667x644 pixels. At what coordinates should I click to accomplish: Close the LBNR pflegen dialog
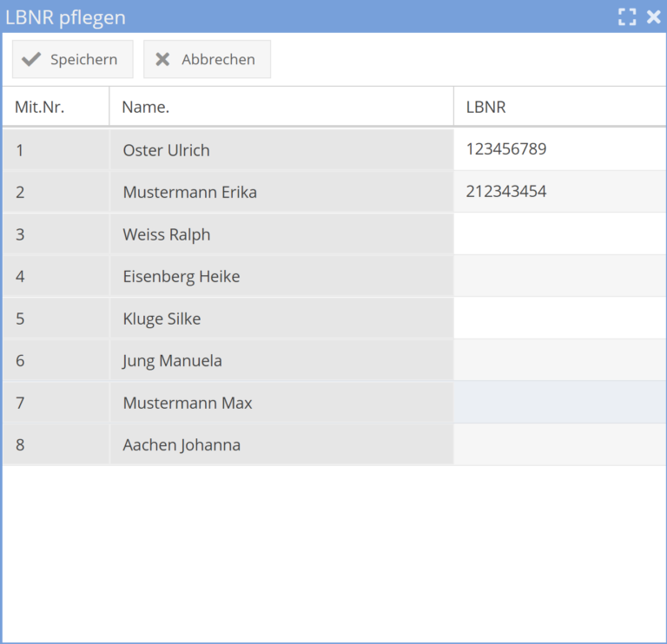(x=653, y=16)
